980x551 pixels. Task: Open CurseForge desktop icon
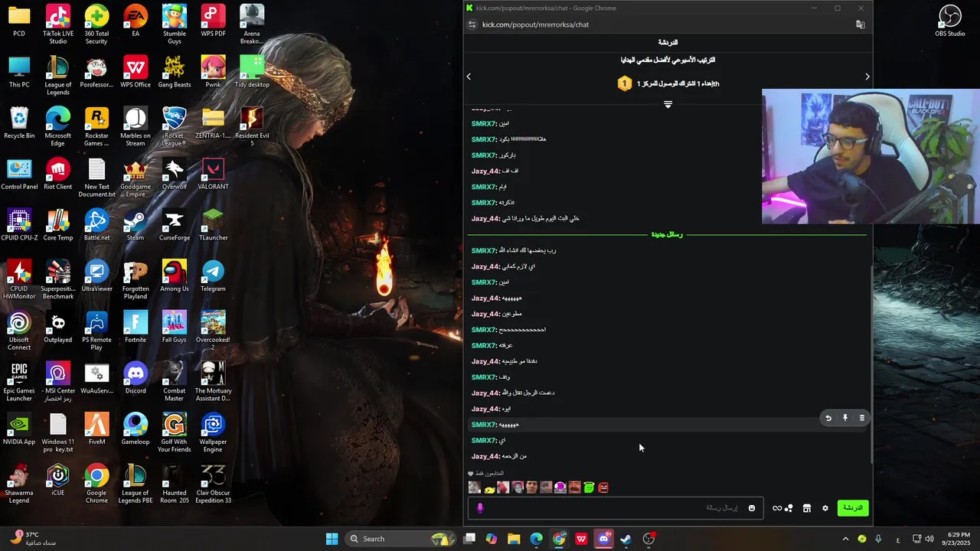pos(174,226)
